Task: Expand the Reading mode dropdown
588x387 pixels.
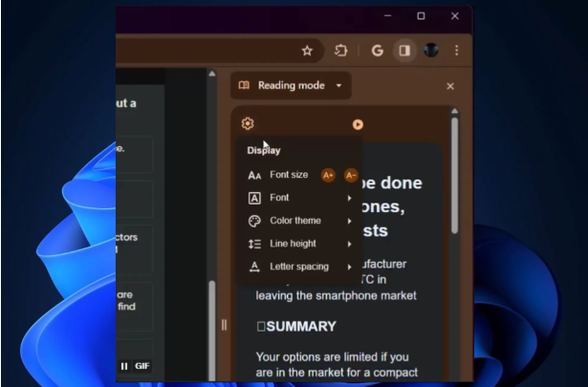Action: coord(291,85)
